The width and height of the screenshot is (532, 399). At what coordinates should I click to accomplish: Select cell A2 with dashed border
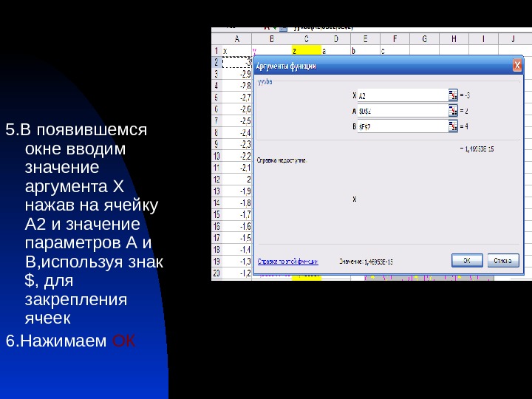click(237, 62)
